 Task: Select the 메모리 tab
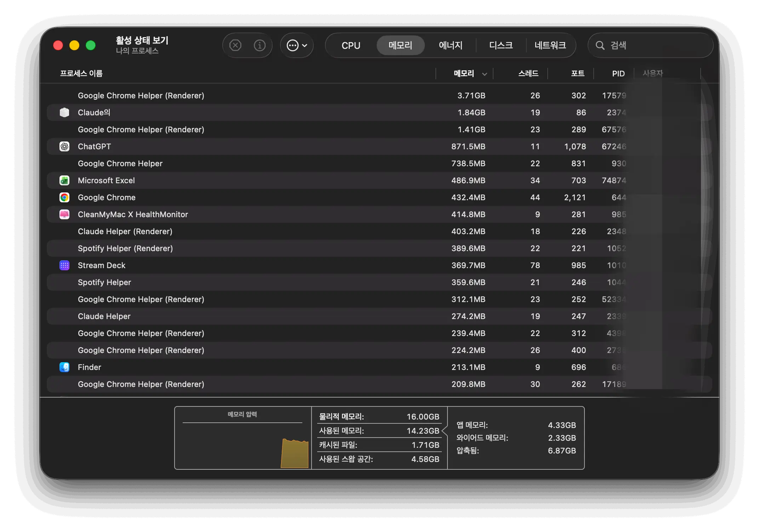coord(400,45)
